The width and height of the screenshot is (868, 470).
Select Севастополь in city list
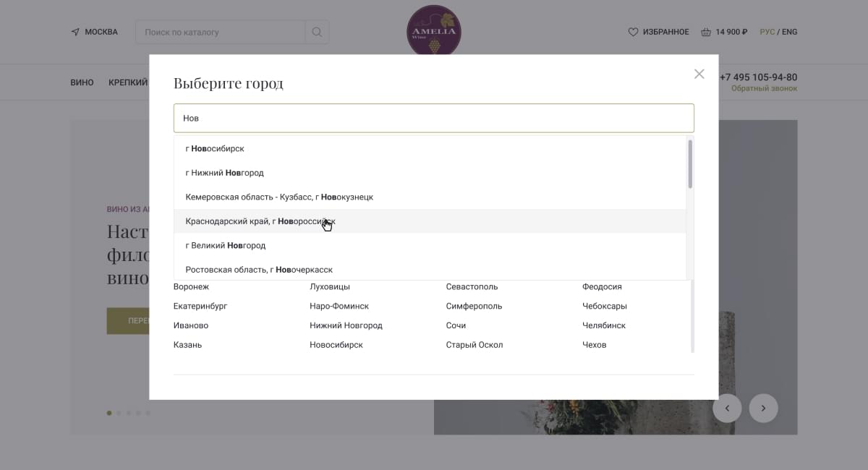click(472, 286)
